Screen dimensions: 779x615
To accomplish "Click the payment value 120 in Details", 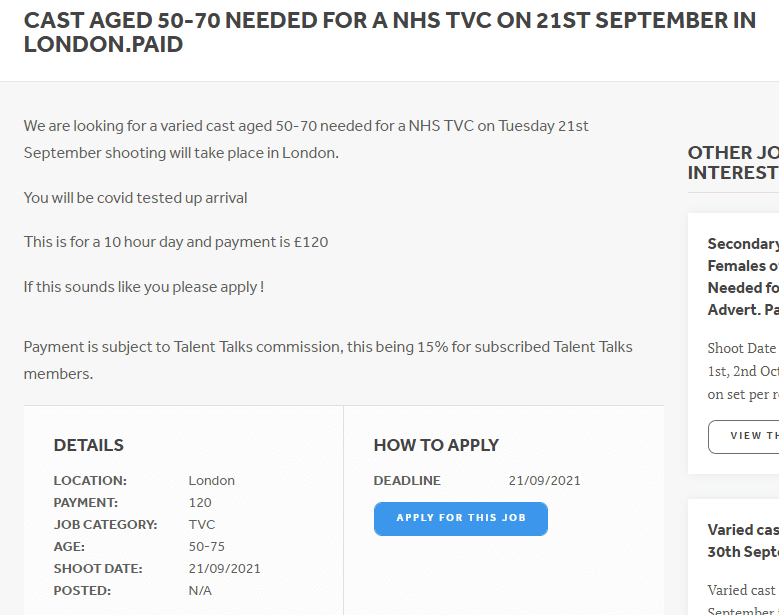I will [x=200, y=503].
